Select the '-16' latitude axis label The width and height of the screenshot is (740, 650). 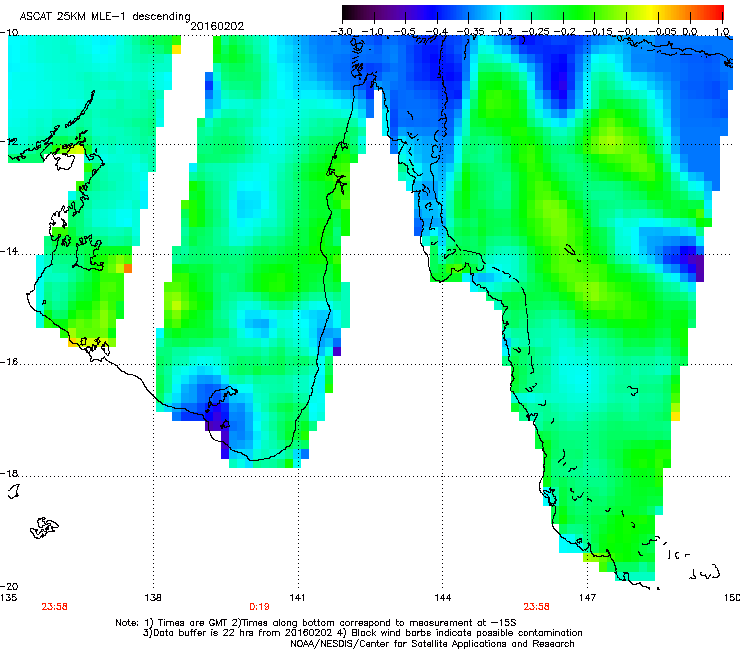pyautogui.click(x=9, y=362)
